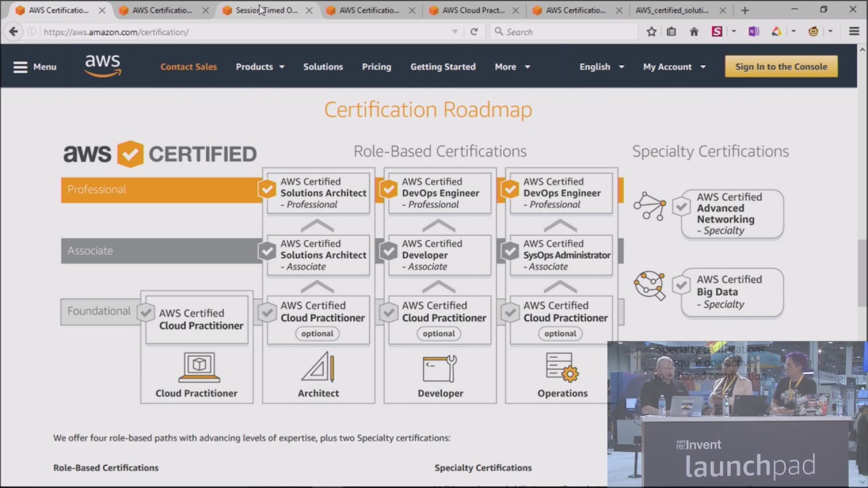Open the My Account dropdown
Image resolution: width=868 pixels, height=488 pixels.
pyautogui.click(x=675, y=66)
